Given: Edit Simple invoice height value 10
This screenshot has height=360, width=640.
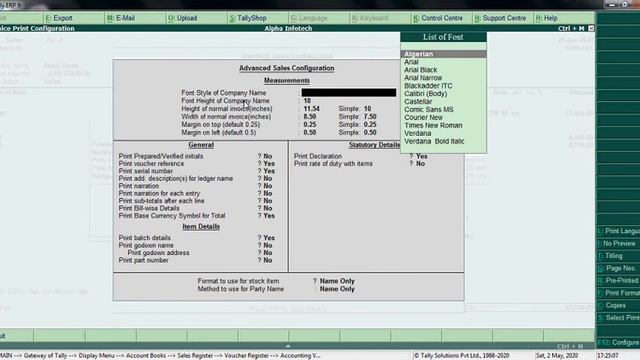Looking at the screenshot, I should tap(367, 109).
